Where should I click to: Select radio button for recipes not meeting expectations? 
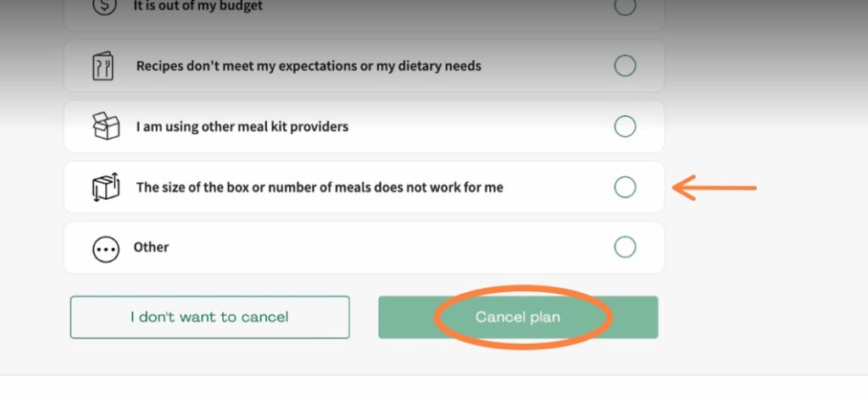[625, 65]
